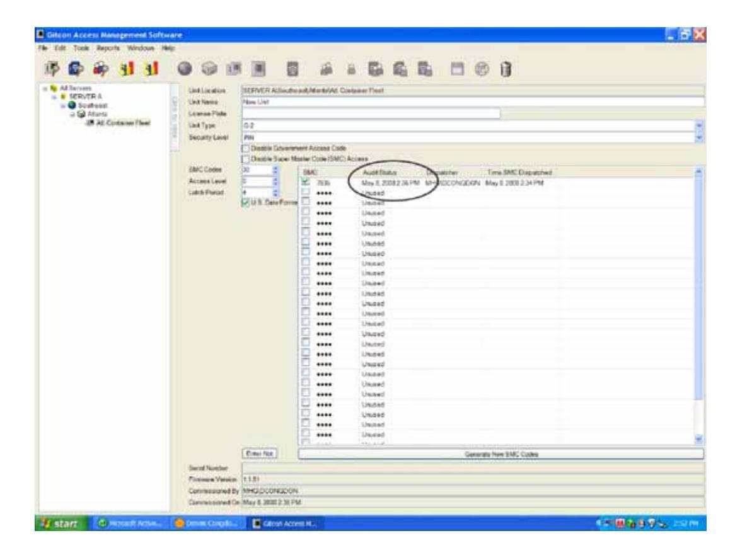
Task: Click the gray calendar window toolbar icon
Action: tap(457, 69)
